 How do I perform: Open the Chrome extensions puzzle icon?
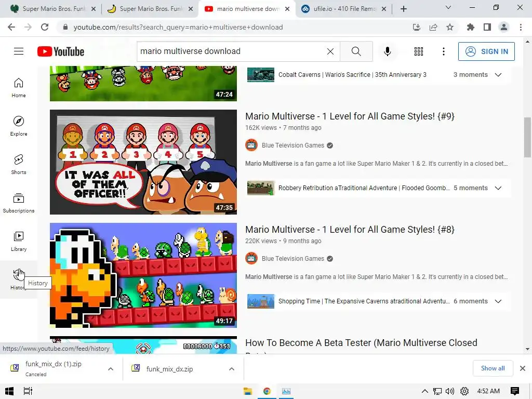point(471,27)
